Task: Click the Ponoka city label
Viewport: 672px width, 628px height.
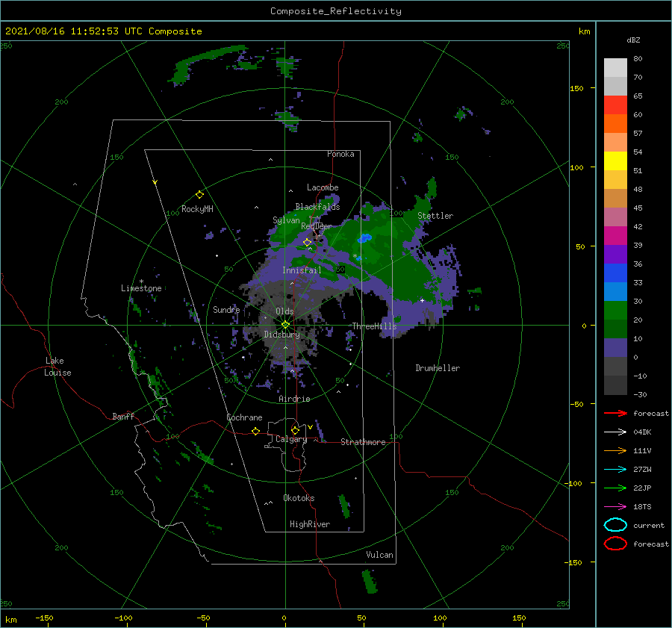Action: [x=340, y=154]
